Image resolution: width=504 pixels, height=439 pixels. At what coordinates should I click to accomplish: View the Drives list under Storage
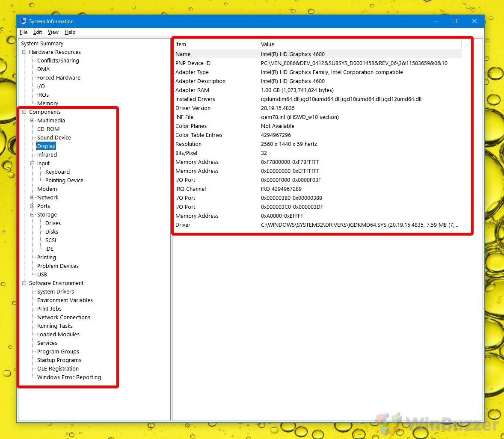tap(53, 223)
